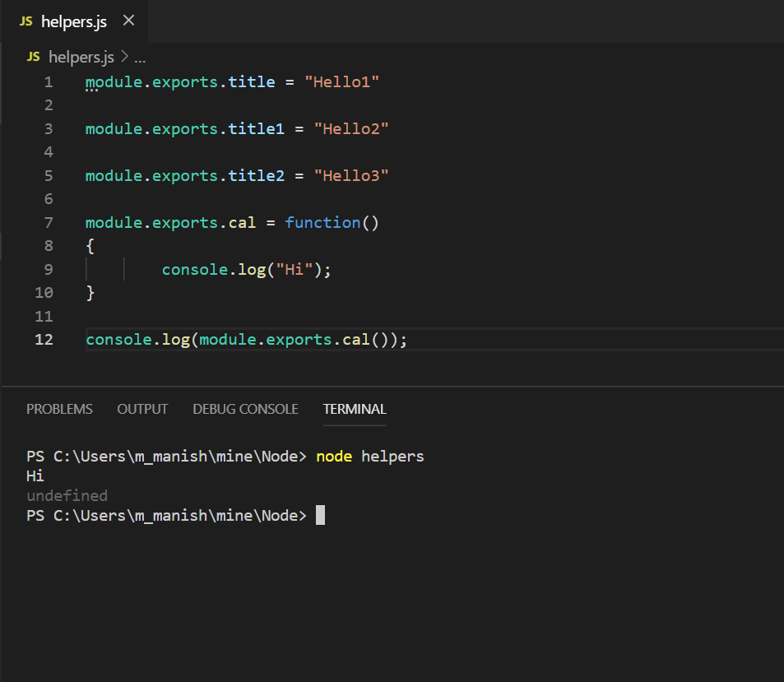Viewport: 784px width, 682px height.
Task: Expand the '...' breadcrumb dropdown
Action: (139, 57)
